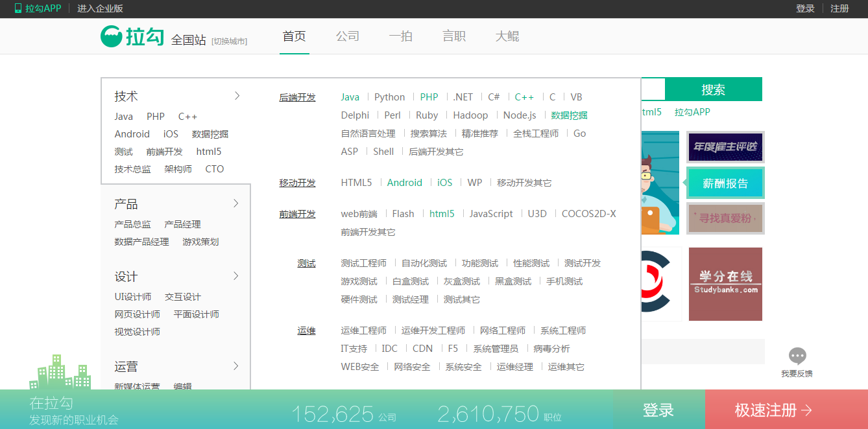The image size is (868, 429).
Task: Select .NET under 后端开发
Action: 463,97
